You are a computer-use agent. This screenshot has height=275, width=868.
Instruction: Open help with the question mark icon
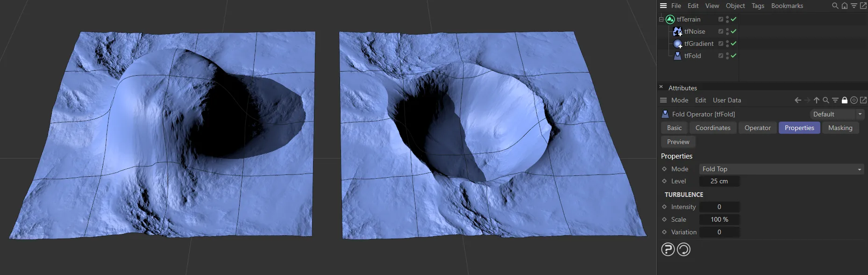click(x=668, y=249)
